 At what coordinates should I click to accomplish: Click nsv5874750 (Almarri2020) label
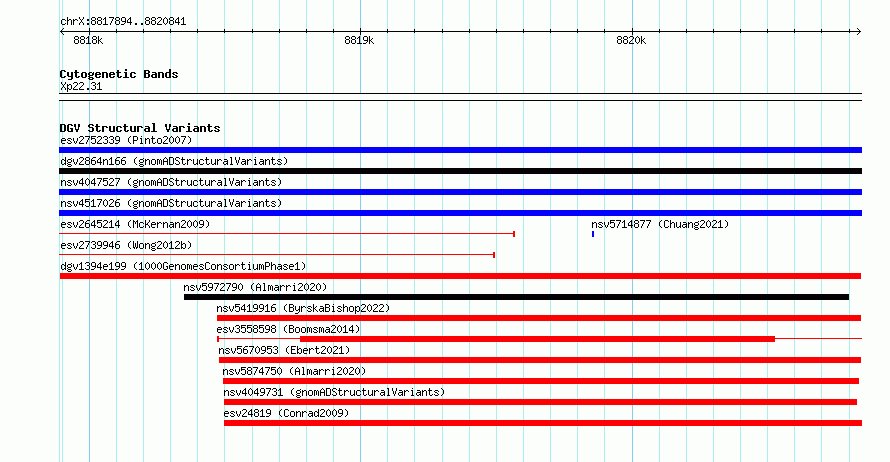coord(294,371)
